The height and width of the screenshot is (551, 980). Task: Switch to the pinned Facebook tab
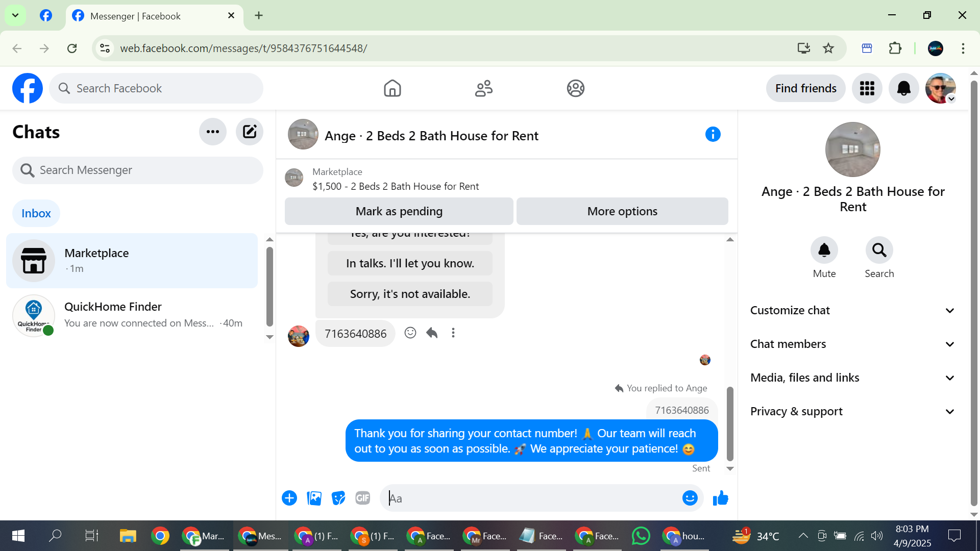click(x=46, y=15)
